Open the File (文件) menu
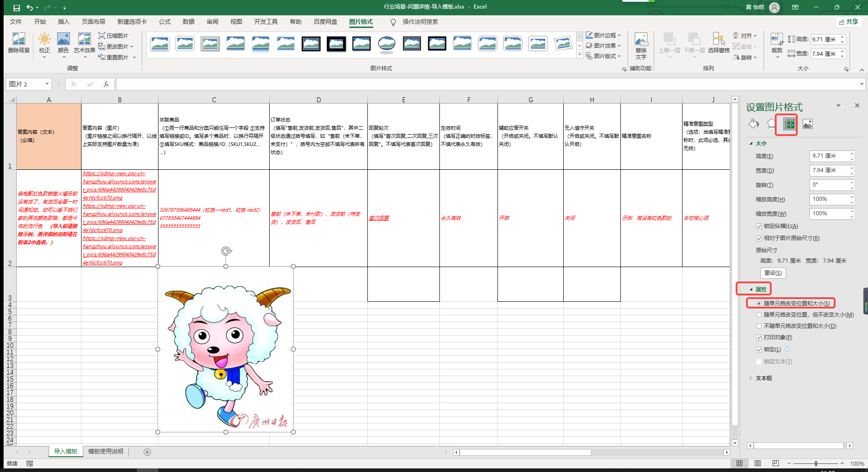Viewport: 868px width, 472px height. click(x=16, y=22)
